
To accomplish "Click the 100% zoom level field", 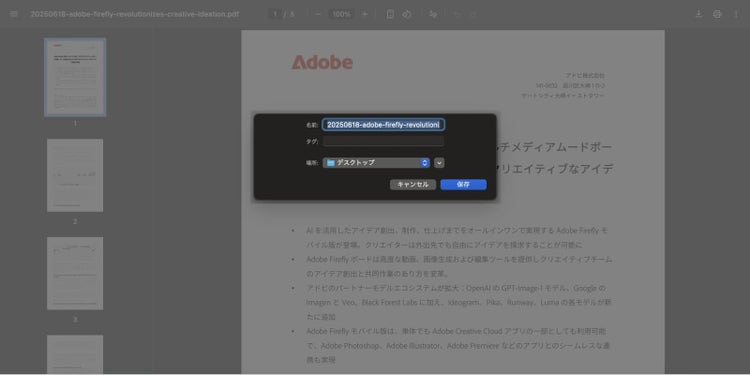I will 342,14.
